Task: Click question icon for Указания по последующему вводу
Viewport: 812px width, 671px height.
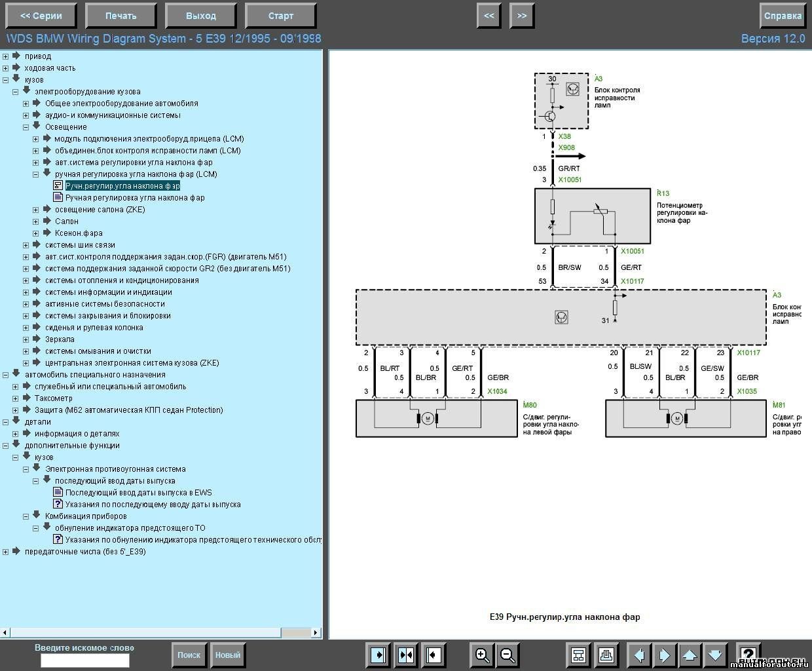Action: pyautogui.click(x=58, y=505)
